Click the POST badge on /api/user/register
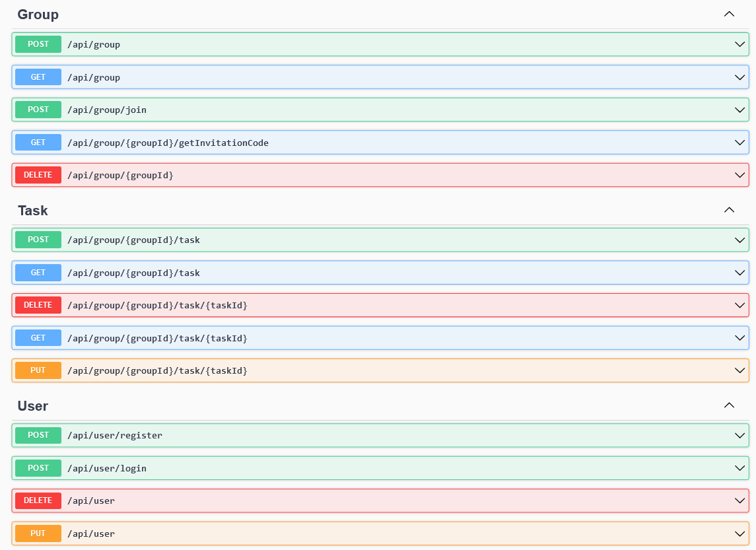This screenshot has width=756, height=550. coord(38,435)
